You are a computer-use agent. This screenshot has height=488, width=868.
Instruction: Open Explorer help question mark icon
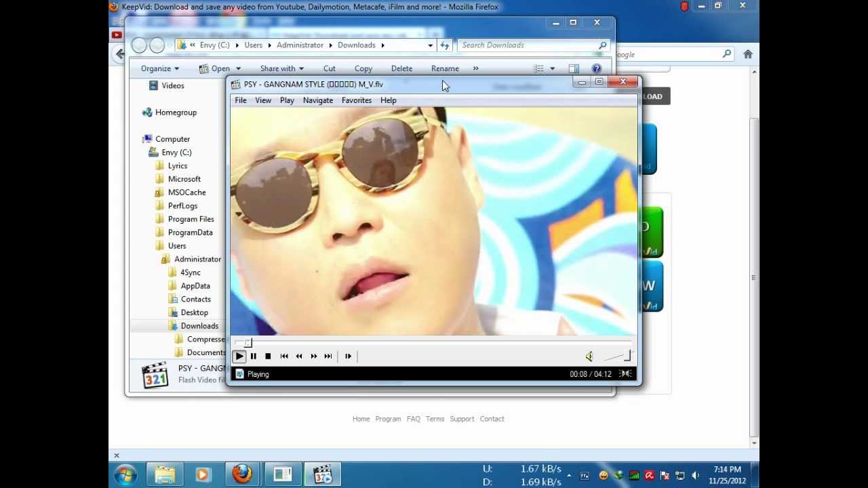tap(597, 68)
